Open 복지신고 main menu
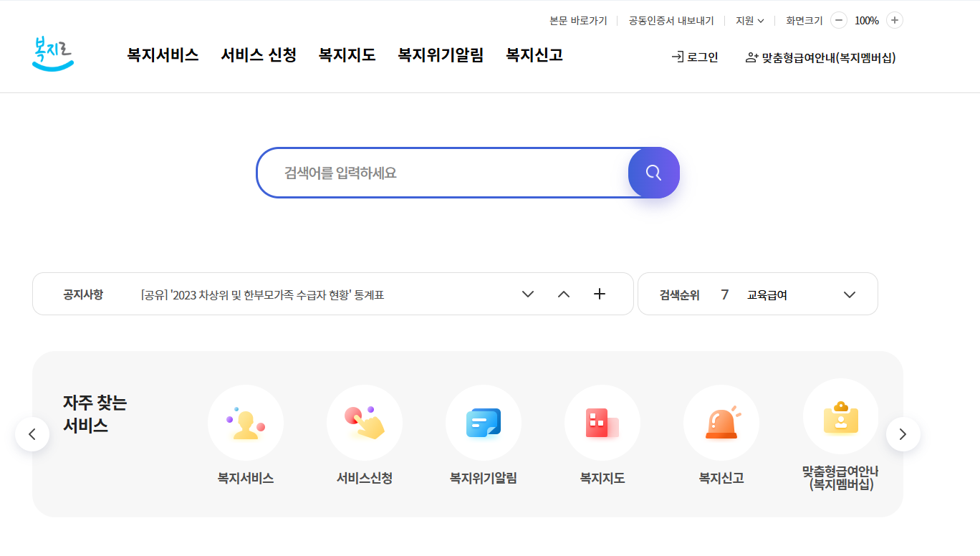The image size is (980, 556). (534, 54)
